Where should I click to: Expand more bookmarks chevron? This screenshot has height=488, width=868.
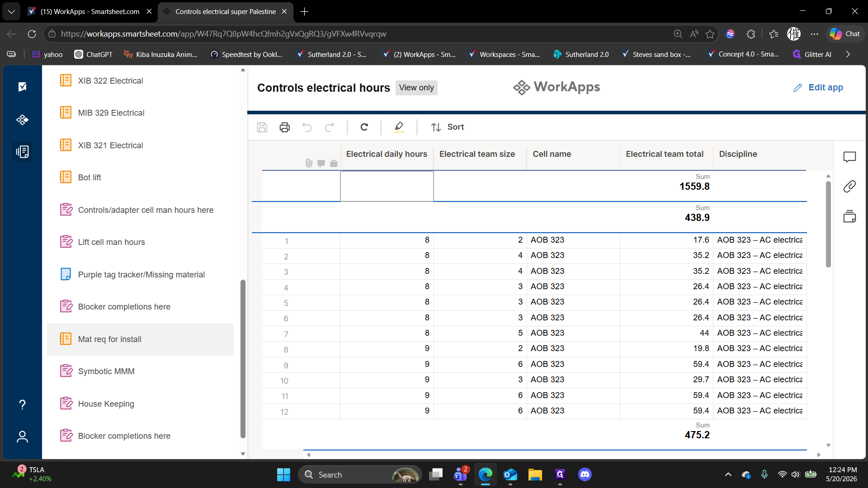848,54
